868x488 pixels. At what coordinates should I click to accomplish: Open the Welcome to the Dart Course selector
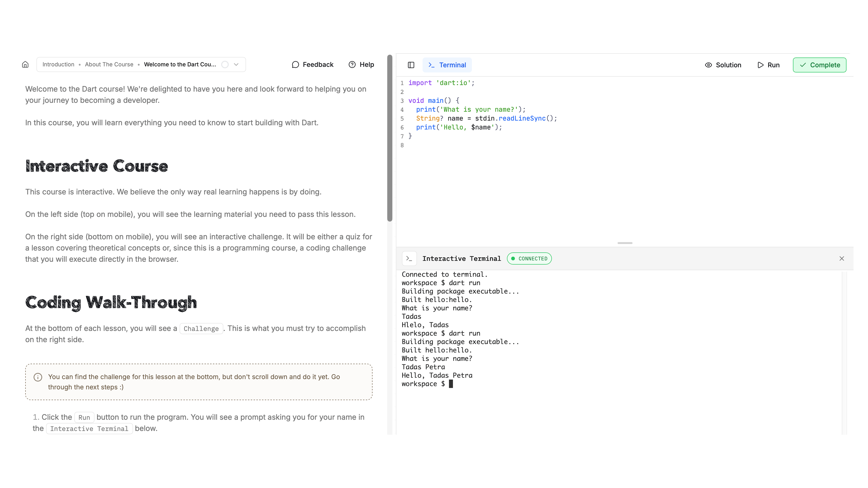pyautogui.click(x=180, y=64)
